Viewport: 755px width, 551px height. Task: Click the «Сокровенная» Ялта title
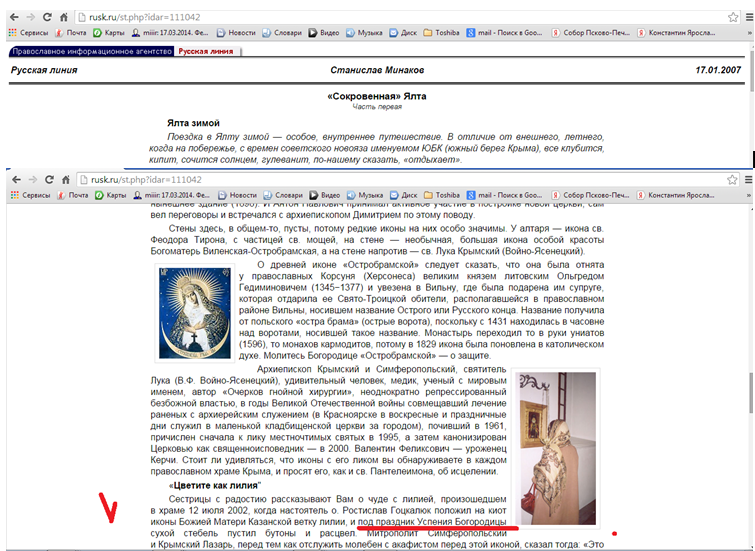click(x=377, y=96)
